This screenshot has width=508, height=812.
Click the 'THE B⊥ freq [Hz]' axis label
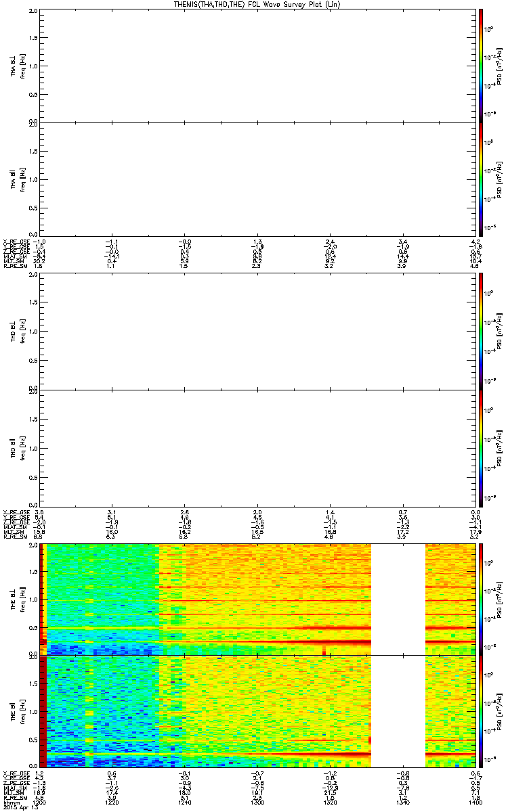pos(19,599)
